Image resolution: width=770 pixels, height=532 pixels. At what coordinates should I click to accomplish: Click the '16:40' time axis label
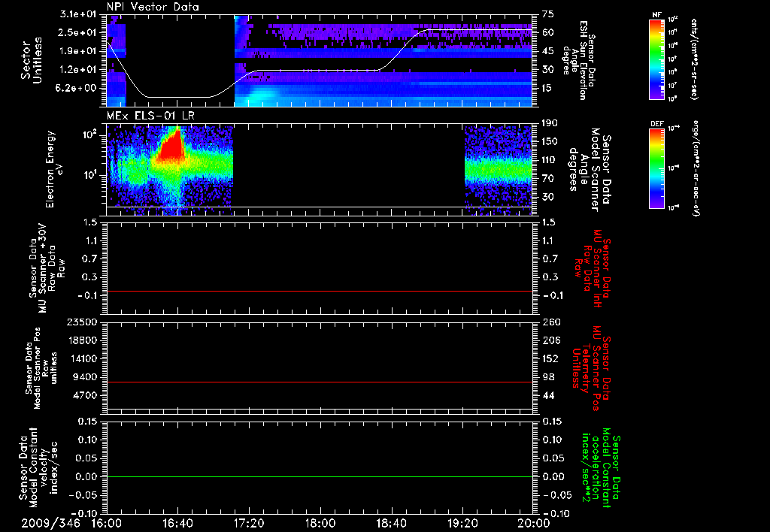tap(177, 524)
